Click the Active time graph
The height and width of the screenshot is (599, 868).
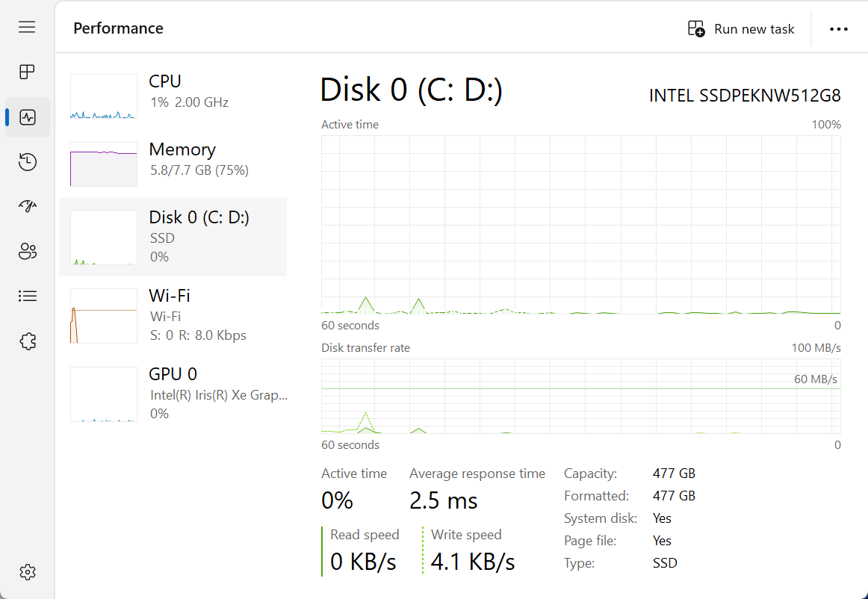pyautogui.click(x=580, y=224)
